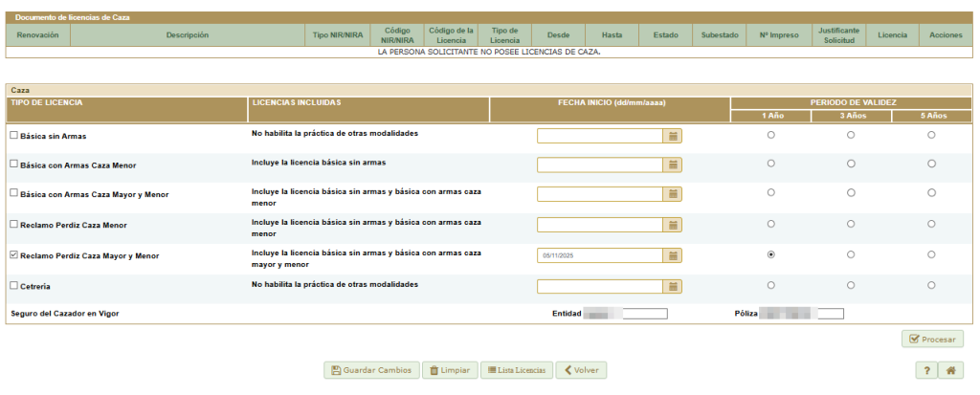The image size is (980, 395).
Task: Select 1 Año for Reclamo Perdiz Caza Menor
Action: pyautogui.click(x=770, y=223)
